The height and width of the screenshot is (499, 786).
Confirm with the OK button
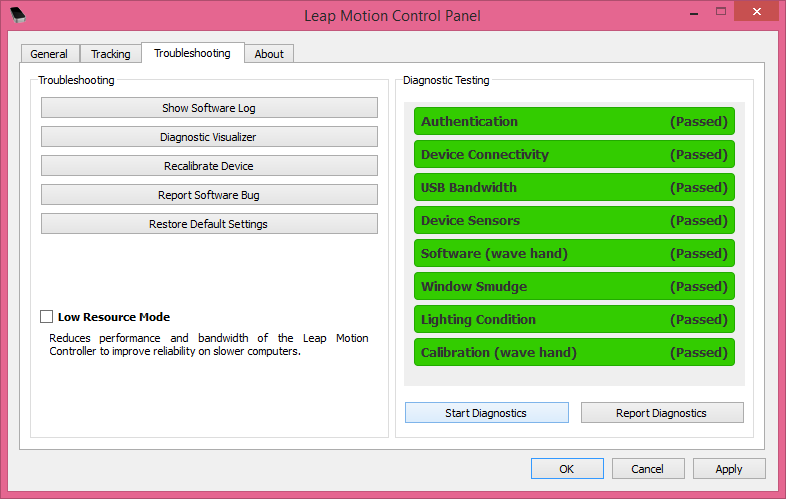[567, 469]
